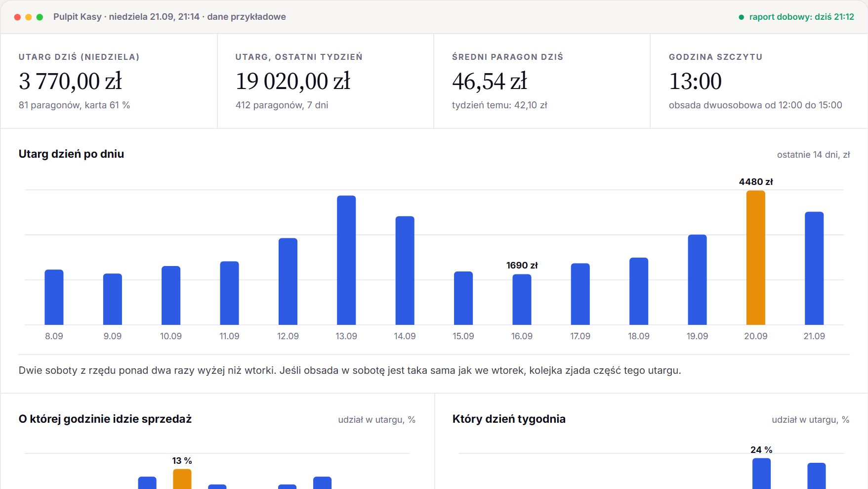Click 'obsada dwuosobowa od 12:00 do 15:00'

pos(755,105)
